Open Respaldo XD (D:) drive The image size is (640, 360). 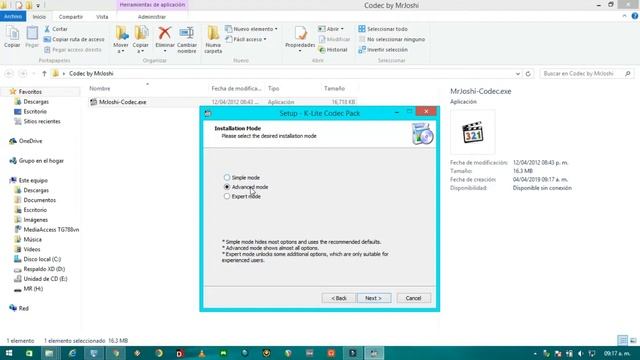(44, 269)
